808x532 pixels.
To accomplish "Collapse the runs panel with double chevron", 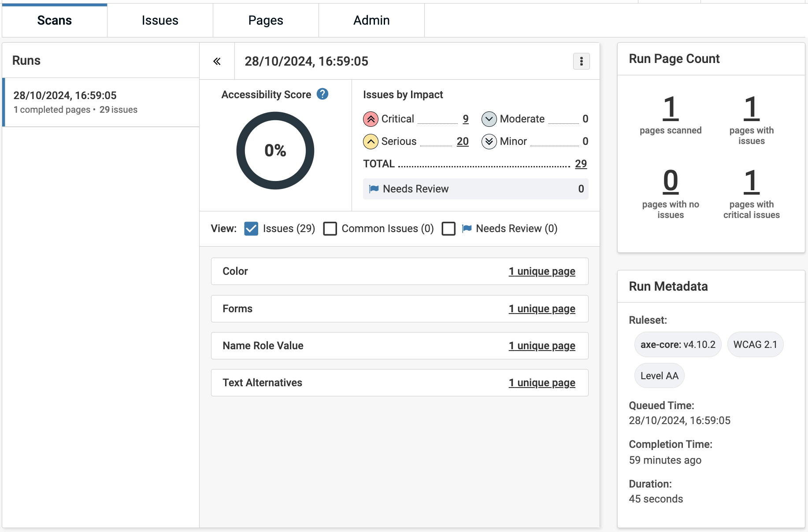I will 217,61.
